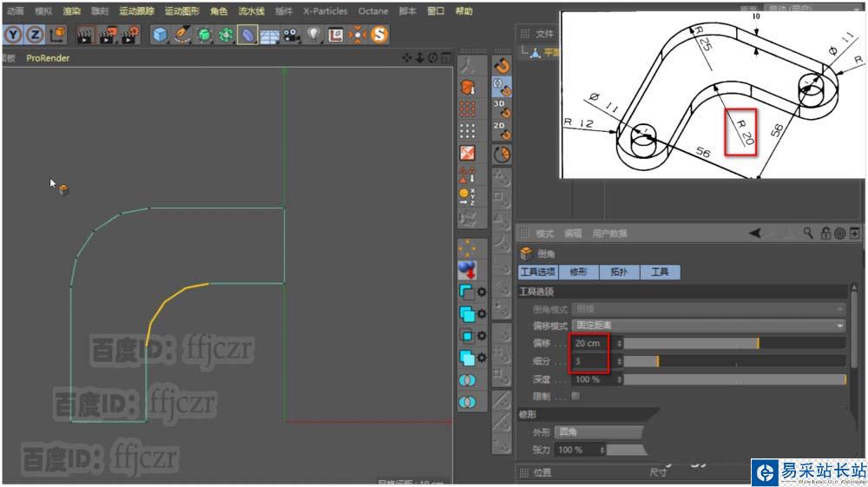
Task: Click the coordinate system cube icon
Action: pyautogui.click(x=57, y=35)
